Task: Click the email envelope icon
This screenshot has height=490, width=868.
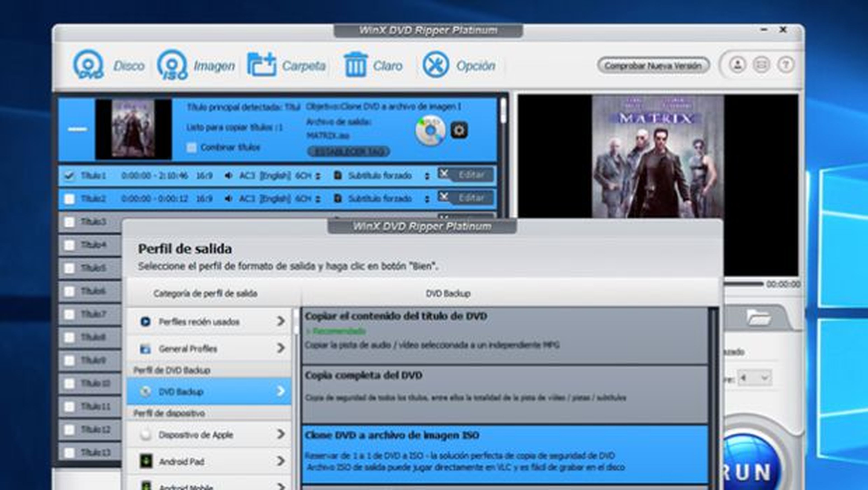Action: coord(761,64)
